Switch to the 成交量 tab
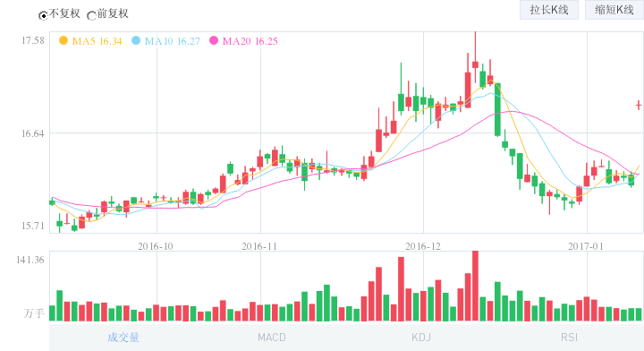The image size is (644, 351). click(123, 338)
